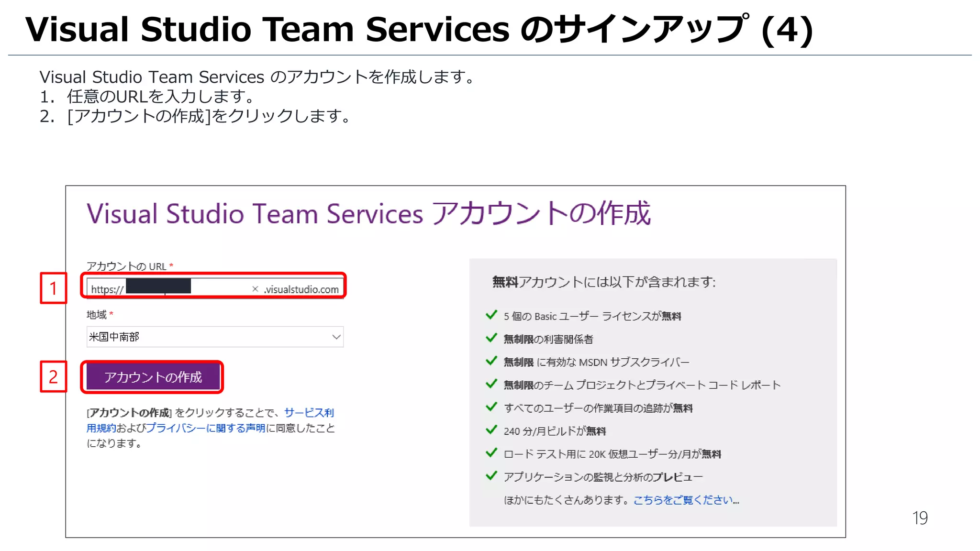Click the checkmark beside 無制限の利害関係者

491,338
